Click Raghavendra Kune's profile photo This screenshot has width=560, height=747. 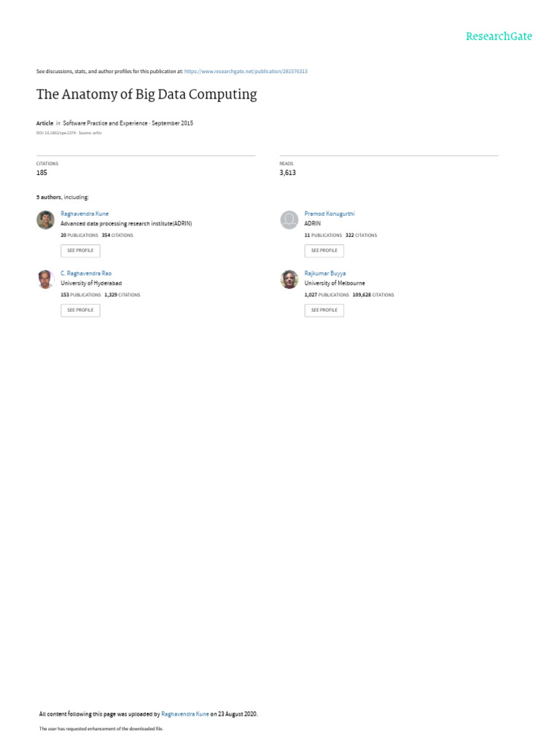tap(46, 220)
